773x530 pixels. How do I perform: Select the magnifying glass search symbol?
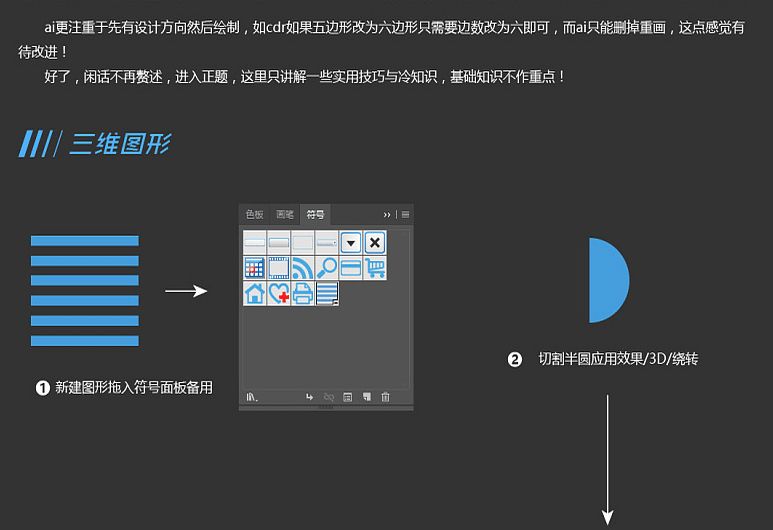[x=327, y=268]
